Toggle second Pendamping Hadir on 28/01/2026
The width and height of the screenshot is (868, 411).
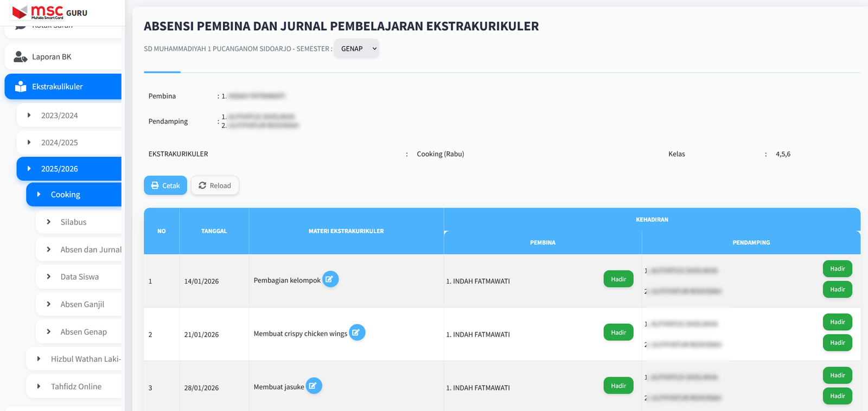pos(838,396)
